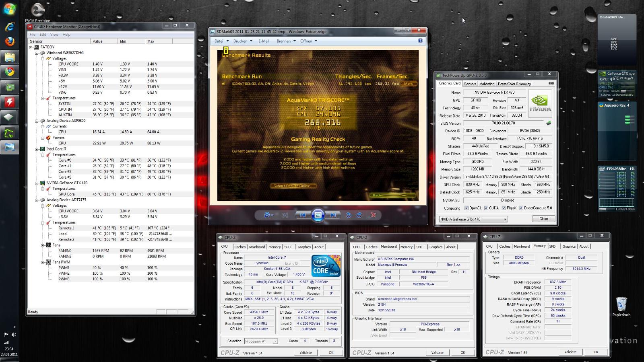Switch to Sensors tab in GPU-Z
The height and width of the screenshot is (362, 644).
click(470, 84)
